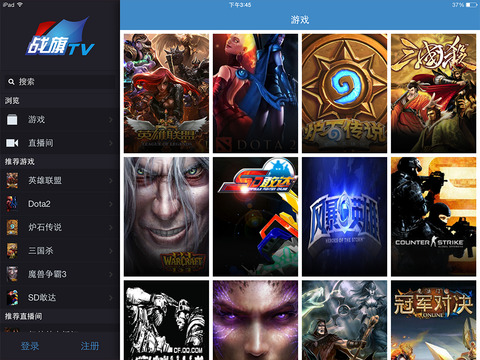Tap the 注册 register button
This screenshot has height=360, width=480.
tap(90, 346)
